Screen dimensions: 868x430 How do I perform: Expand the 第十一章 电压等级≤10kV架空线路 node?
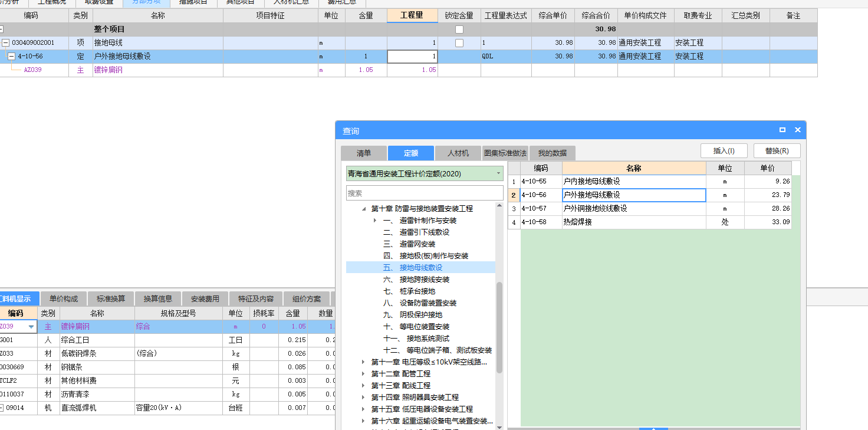pyautogui.click(x=363, y=362)
